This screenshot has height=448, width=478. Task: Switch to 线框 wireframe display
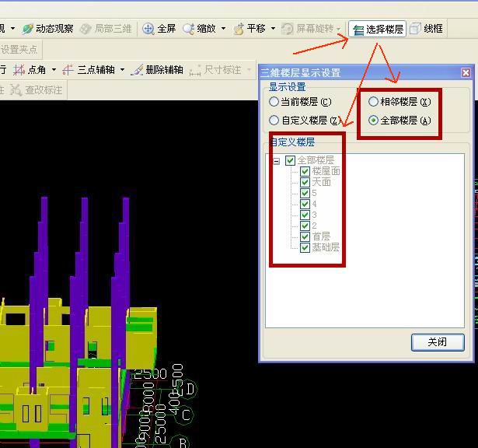pos(427,29)
